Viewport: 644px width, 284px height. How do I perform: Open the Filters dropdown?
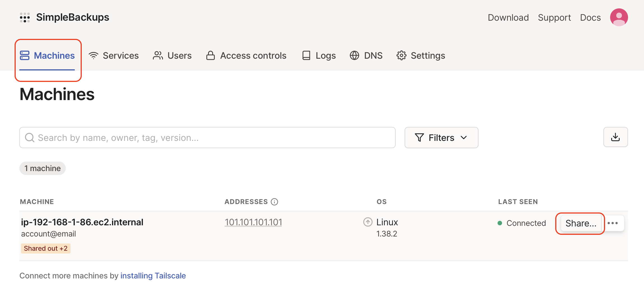coord(441,137)
